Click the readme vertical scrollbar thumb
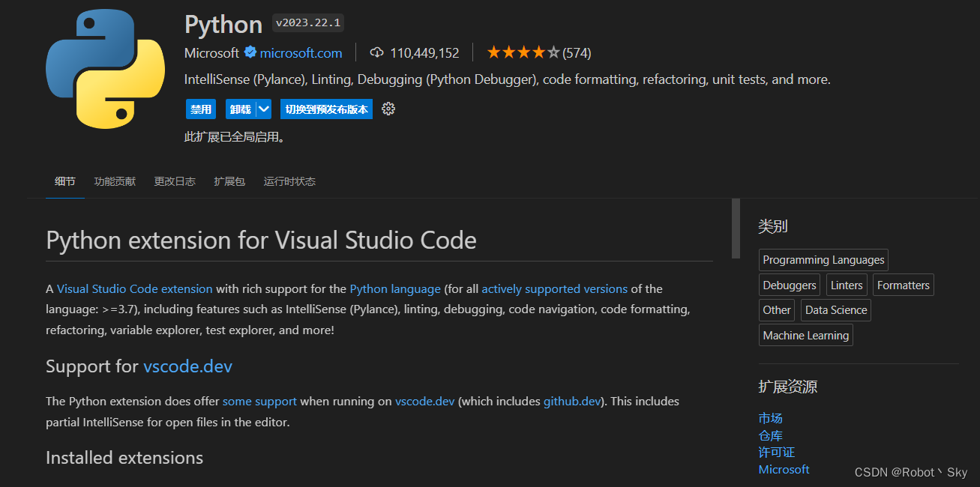The height and width of the screenshot is (487, 980). pyautogui.click(x=736, y=229)
